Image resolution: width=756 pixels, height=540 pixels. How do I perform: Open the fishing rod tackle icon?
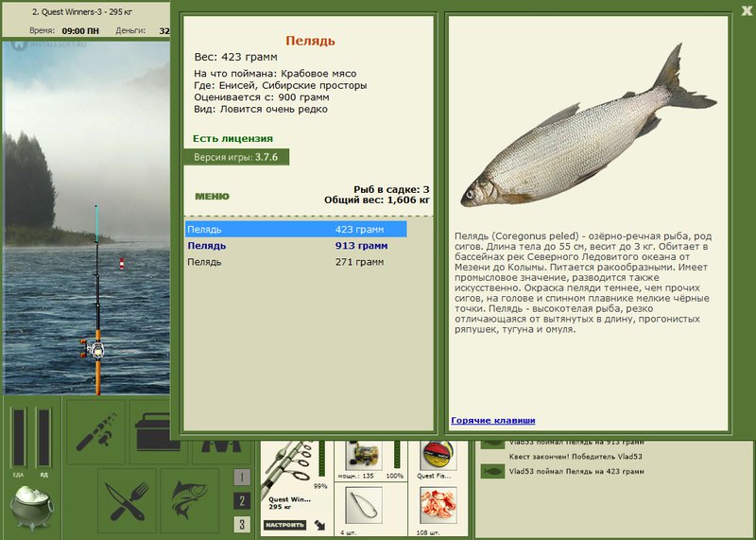tap(95, 431)
